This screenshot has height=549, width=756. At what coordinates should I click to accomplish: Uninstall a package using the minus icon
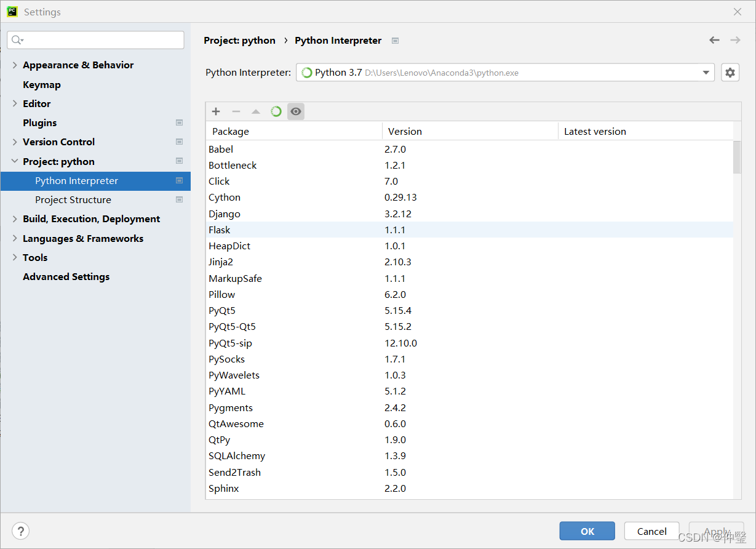click(x=236, y=111)
